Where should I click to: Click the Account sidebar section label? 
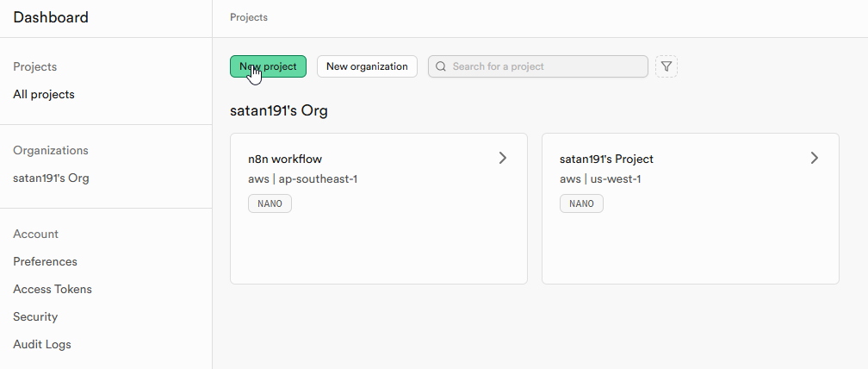[x=36, y=234]
